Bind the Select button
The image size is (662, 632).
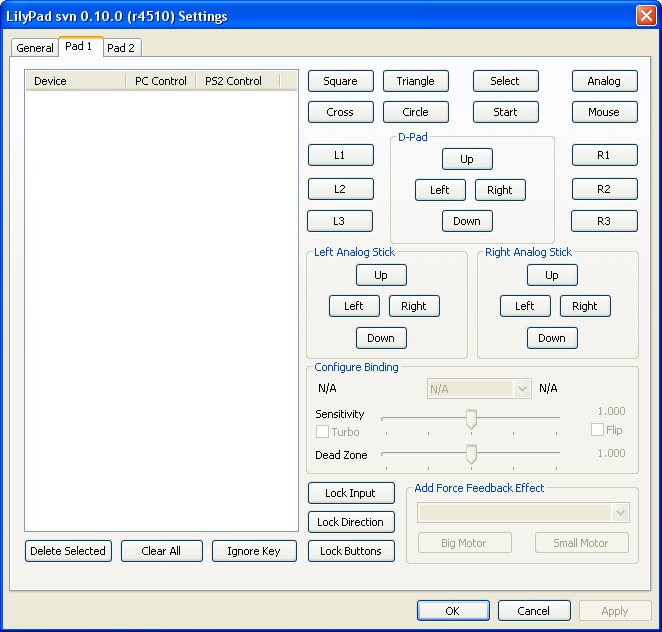[506, 81]
